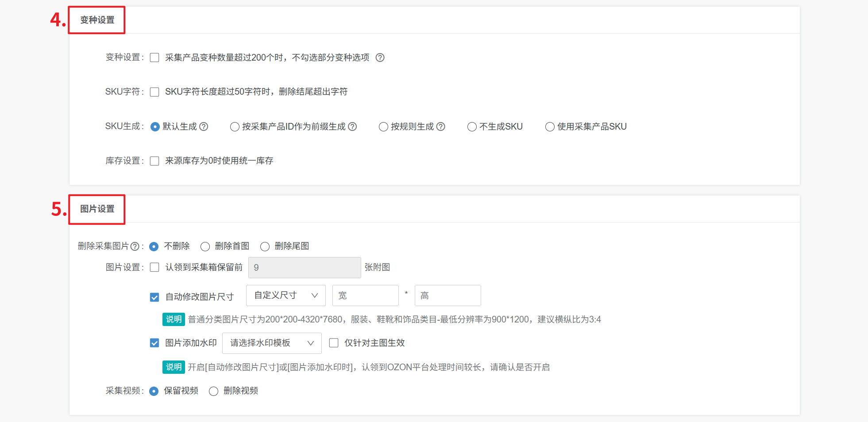The image size is (868, 422).
Task: Tick 来源库存为0时使用统一库存 checkbox
Action: click(154, 161)
